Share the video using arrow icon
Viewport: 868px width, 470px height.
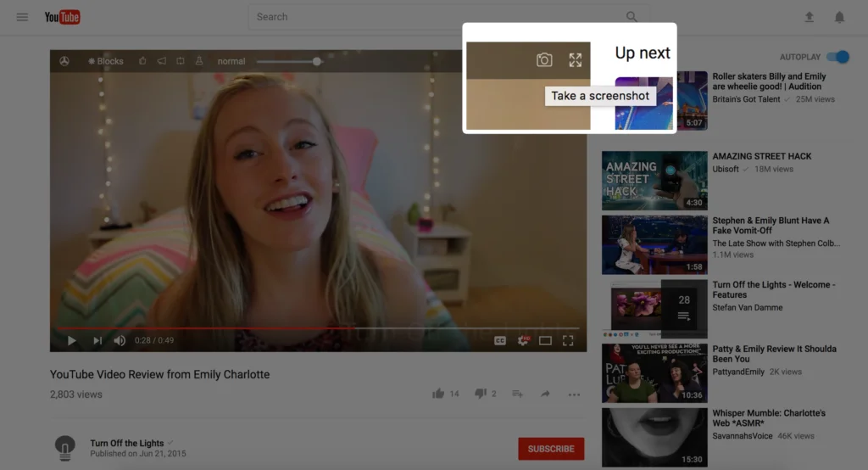545,394
